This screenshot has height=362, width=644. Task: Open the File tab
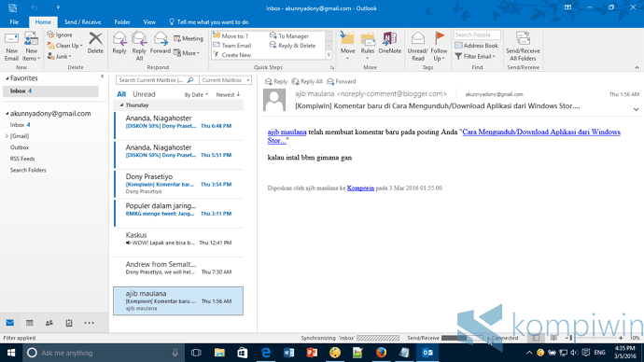click(14, 22)
